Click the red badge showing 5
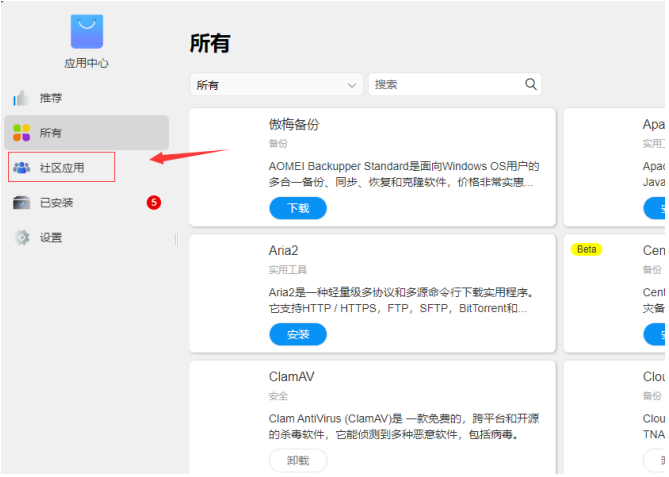 [x=154, y=202]
